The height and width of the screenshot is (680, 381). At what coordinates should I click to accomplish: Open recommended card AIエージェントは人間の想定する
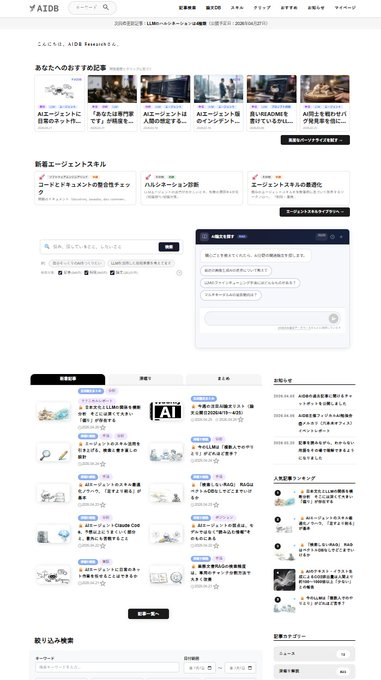165,103
